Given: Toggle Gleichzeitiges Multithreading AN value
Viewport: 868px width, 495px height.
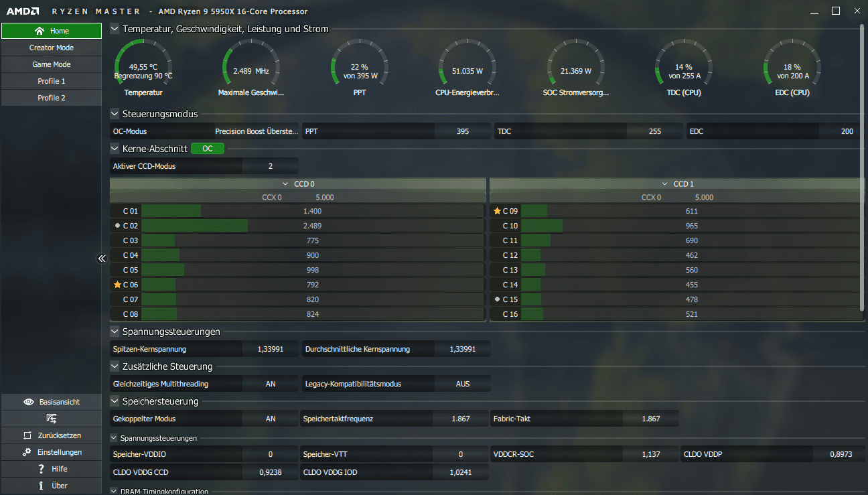Looking at the screenshot, I should [271, 384].
